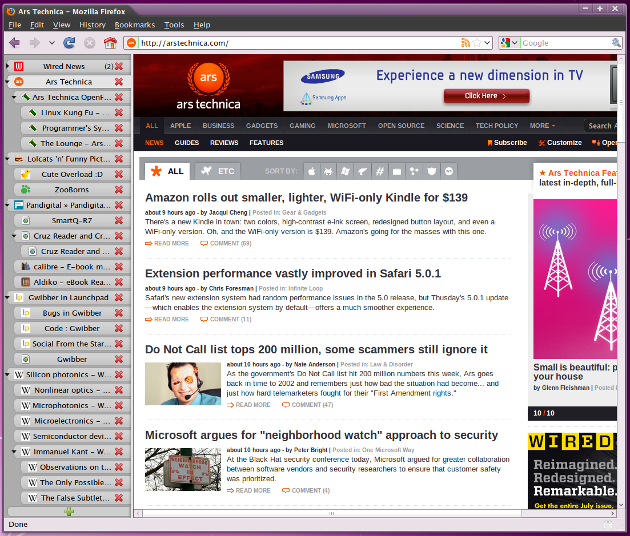Expand the Wired News tab group
The height and width of the screenshot is (536, 630).
7,66
